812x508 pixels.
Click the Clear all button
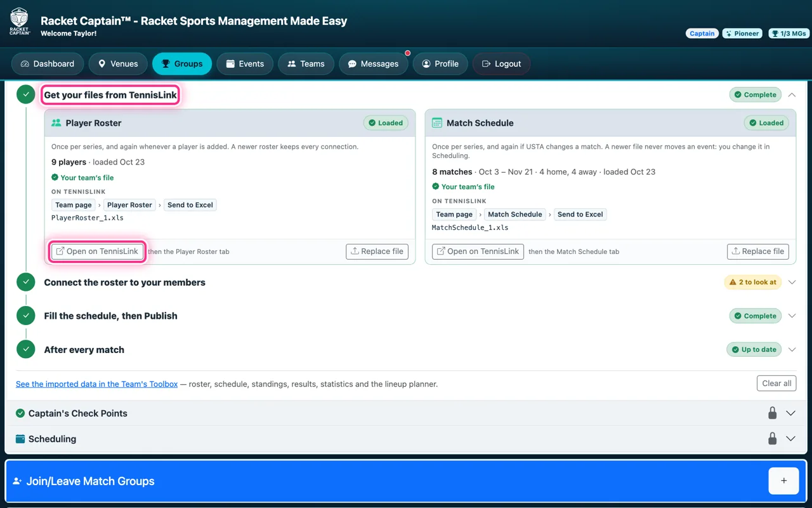coord(776,384)
